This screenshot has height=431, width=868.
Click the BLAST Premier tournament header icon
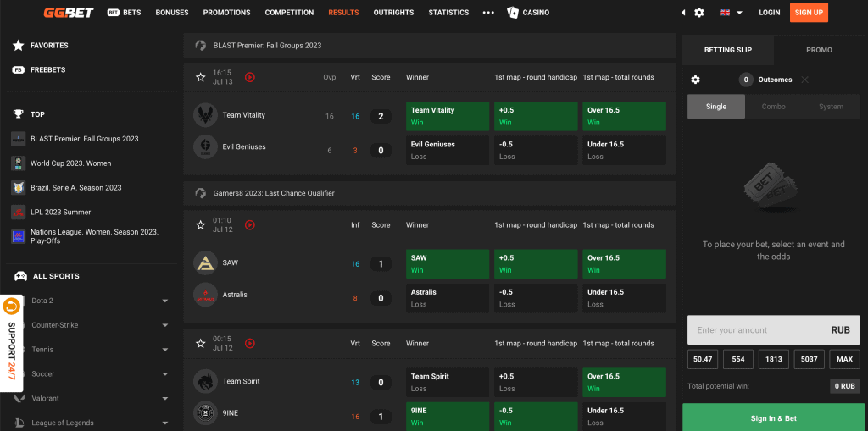tap(201, 46)
